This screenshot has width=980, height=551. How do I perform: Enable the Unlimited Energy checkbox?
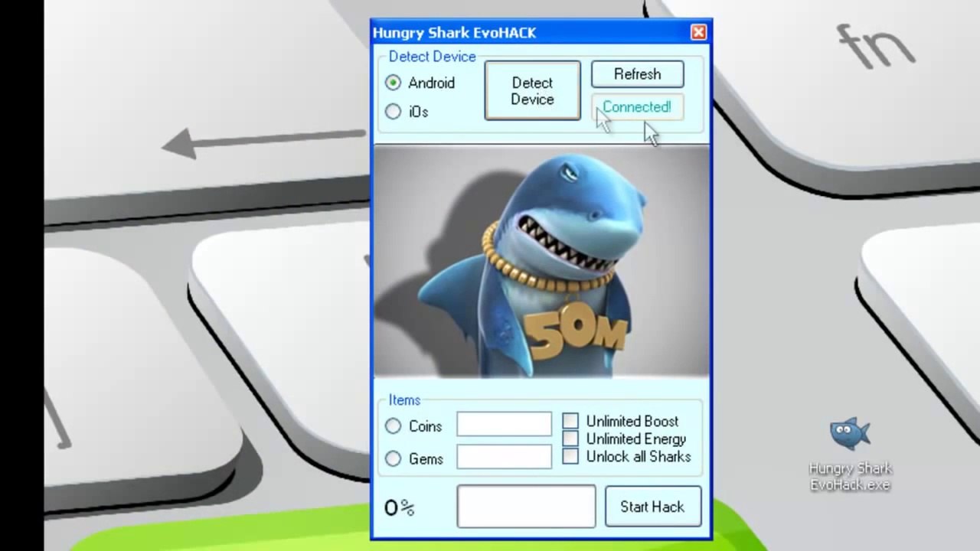[x=570, y=439]
